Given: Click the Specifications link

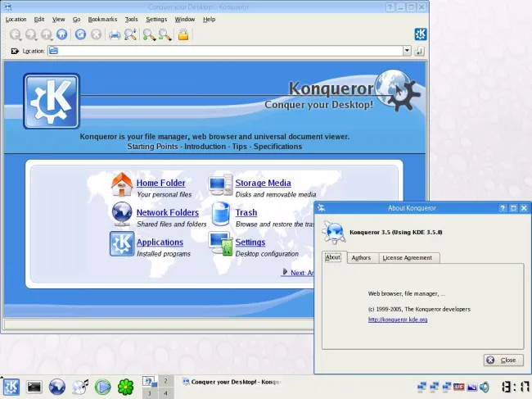Looking at the screenshot, I should (x=277, y=147).
